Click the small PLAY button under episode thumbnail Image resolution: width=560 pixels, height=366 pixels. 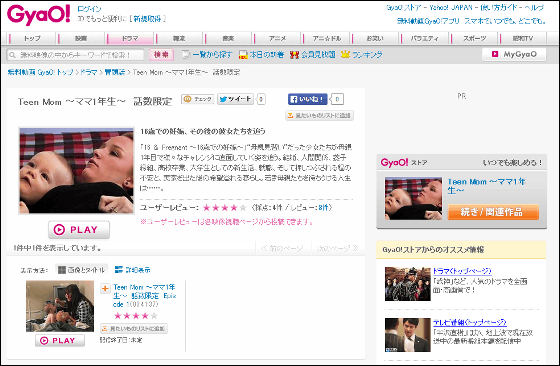[60, 341]
